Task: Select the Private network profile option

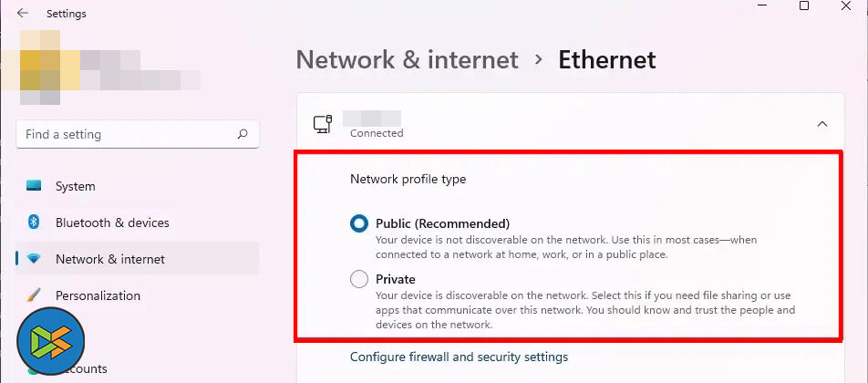Action: (359, 279)
